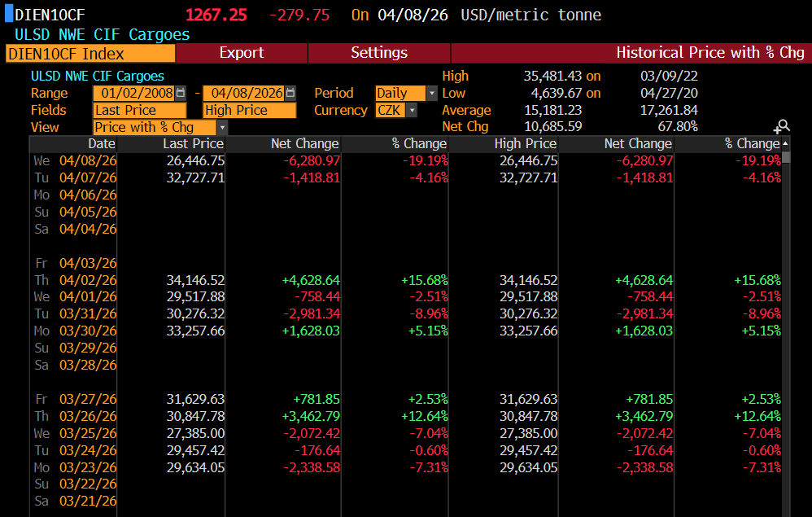812x517 pixels.
Task: Open the end date calendar picker
Action: (290, 93)
